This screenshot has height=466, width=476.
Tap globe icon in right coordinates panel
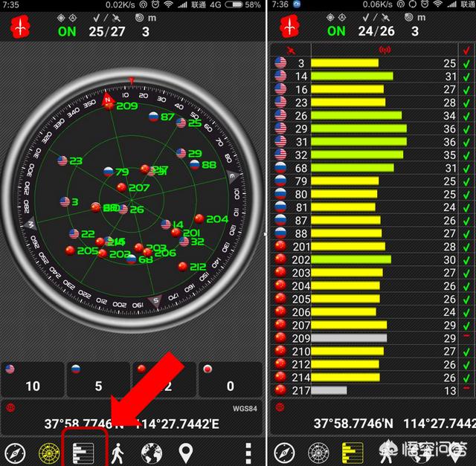point(280,407)
